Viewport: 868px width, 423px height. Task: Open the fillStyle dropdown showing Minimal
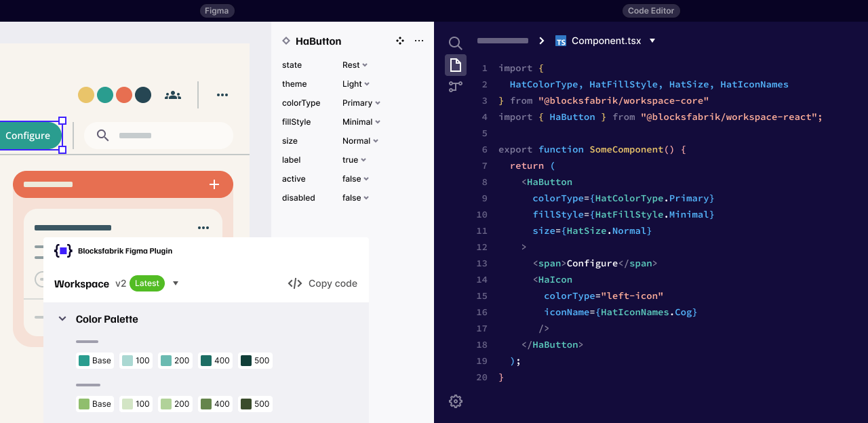click(x=361, y=122)
